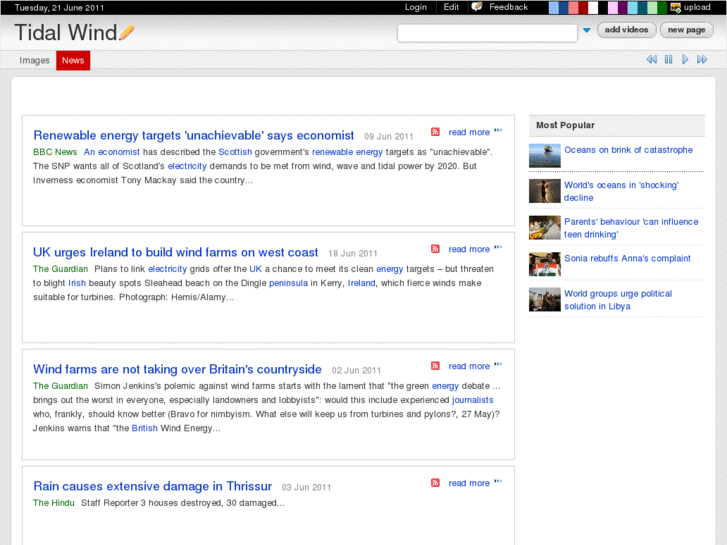727x545 pixels.
Task: Click arrows icon after read more on Thrissur article
Action: (x=498, y=481)
